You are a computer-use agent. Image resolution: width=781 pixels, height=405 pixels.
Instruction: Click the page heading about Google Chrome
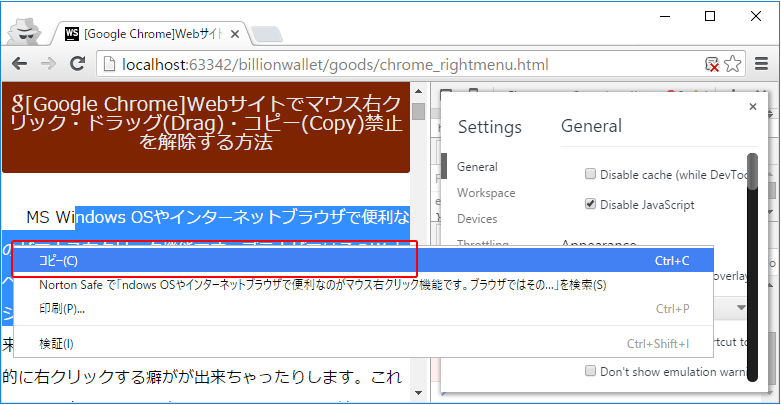(x=206, y=123)
